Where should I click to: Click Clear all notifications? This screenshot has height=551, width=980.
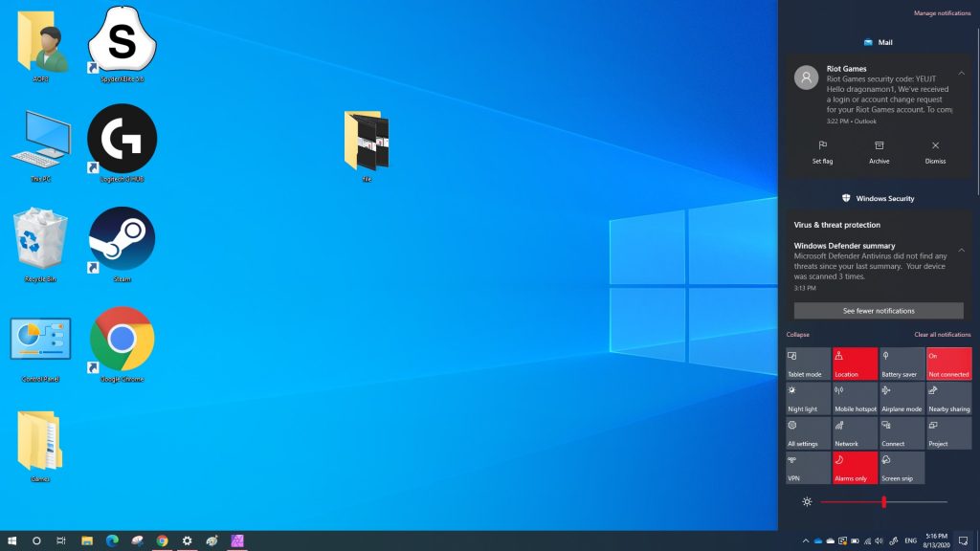[x=942, y=335]
